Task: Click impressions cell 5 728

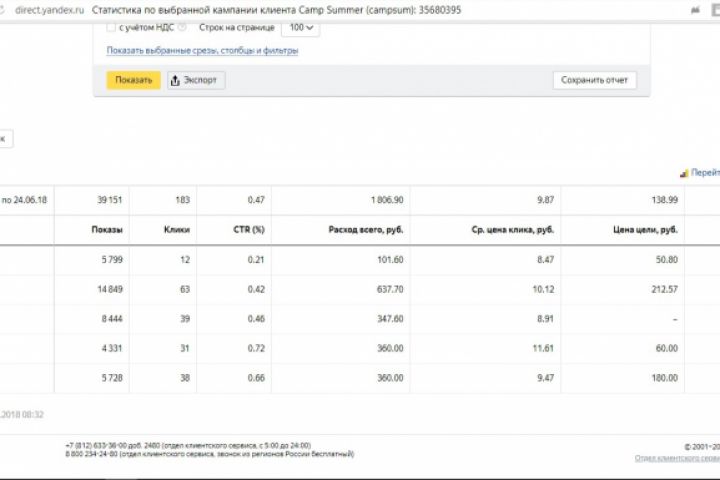Action: tap(112, 378)
